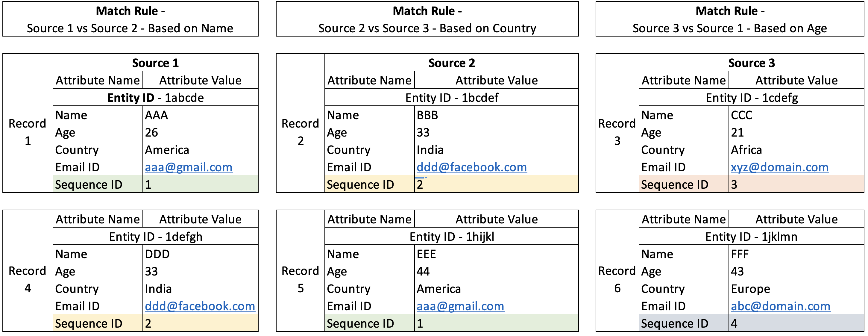The height and width of the screenshot is (336, 868).
Task: Click aaa@gmail.com link in Record 1
Action: 188,167
